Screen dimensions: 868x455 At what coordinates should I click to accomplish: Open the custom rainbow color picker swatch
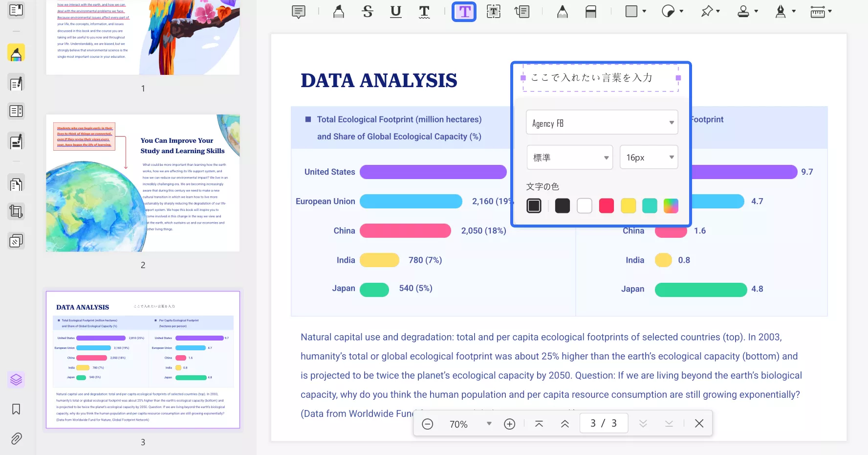671,206
